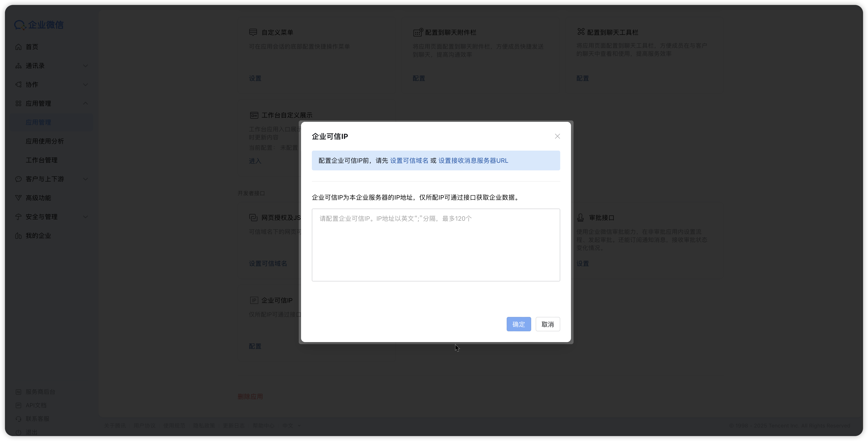Expand the 通讯录 sidebar section

point(85,66)
